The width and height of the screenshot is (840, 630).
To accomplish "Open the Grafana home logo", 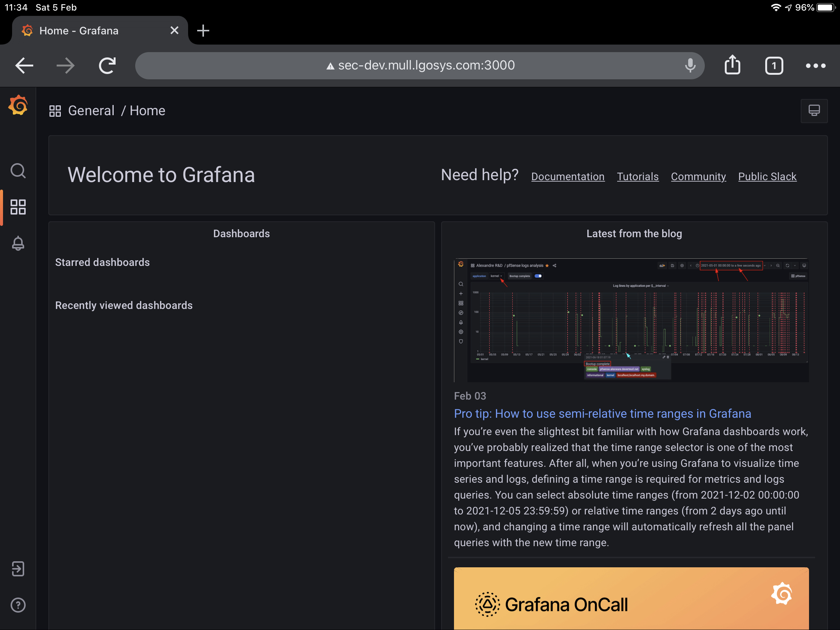I will pos(18,105).
